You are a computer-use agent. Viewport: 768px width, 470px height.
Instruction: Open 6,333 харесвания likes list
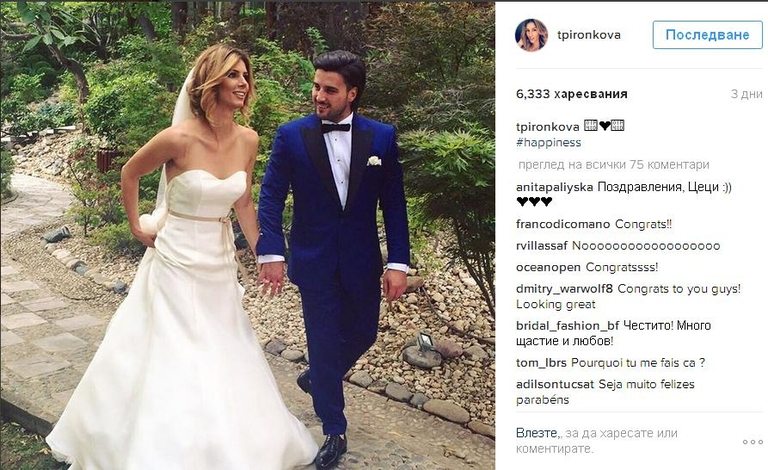[572, 94]
